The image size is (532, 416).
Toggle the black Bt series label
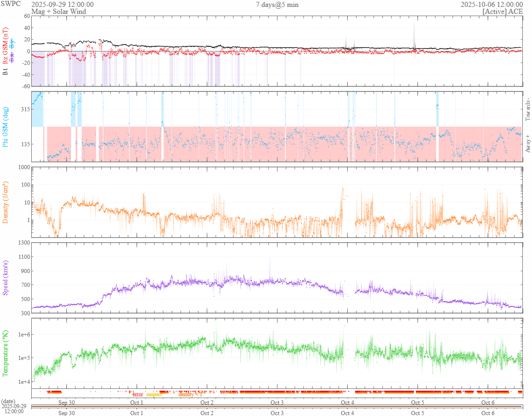point(6,71)
